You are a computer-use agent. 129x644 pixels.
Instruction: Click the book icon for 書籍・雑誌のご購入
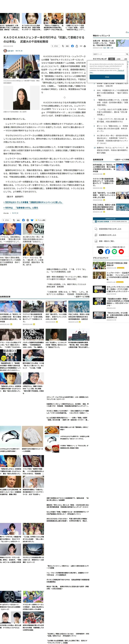96,241
